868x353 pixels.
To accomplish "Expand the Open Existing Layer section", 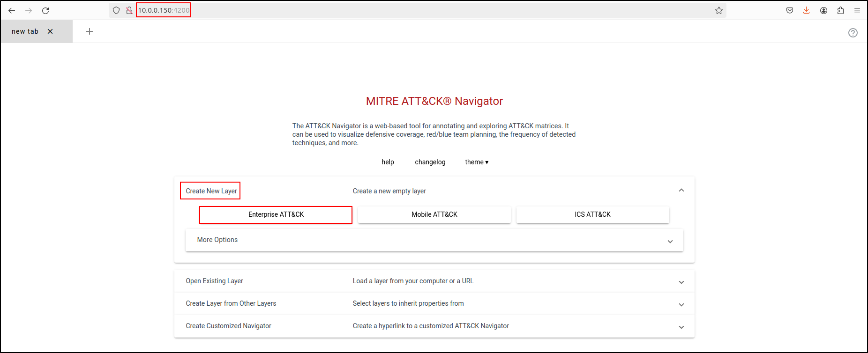I will point(434,281).
